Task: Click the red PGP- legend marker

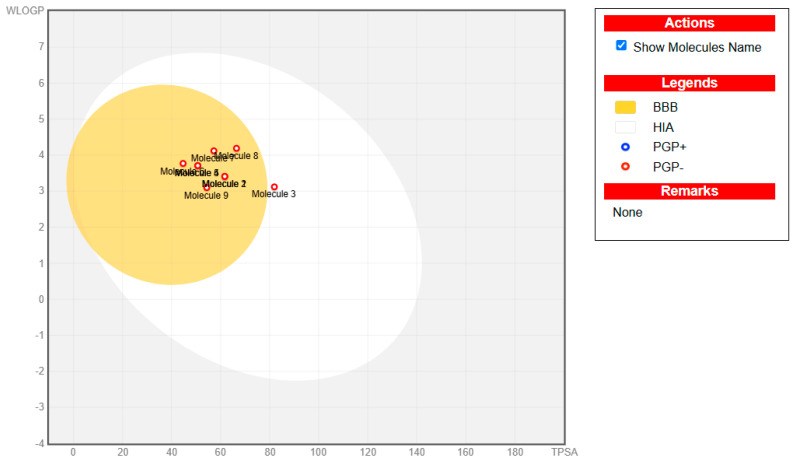Action: coord(625,166)
